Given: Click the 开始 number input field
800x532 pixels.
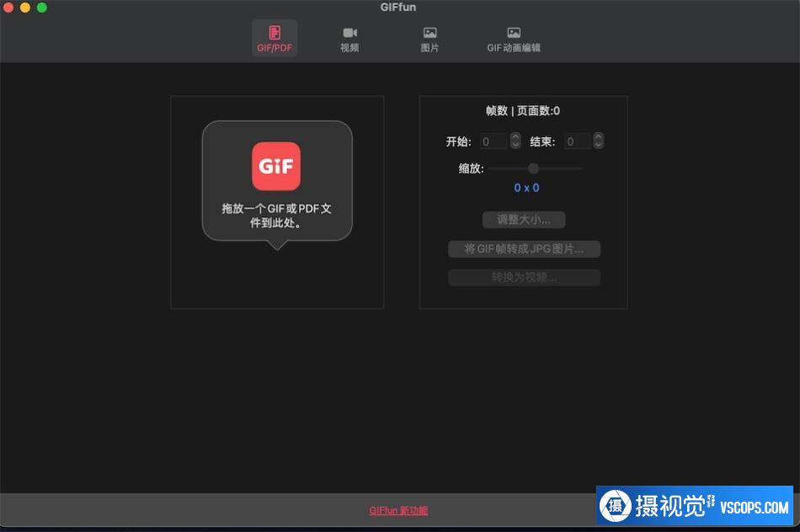Looking at the screenshot, I should (x=493, y=141).
